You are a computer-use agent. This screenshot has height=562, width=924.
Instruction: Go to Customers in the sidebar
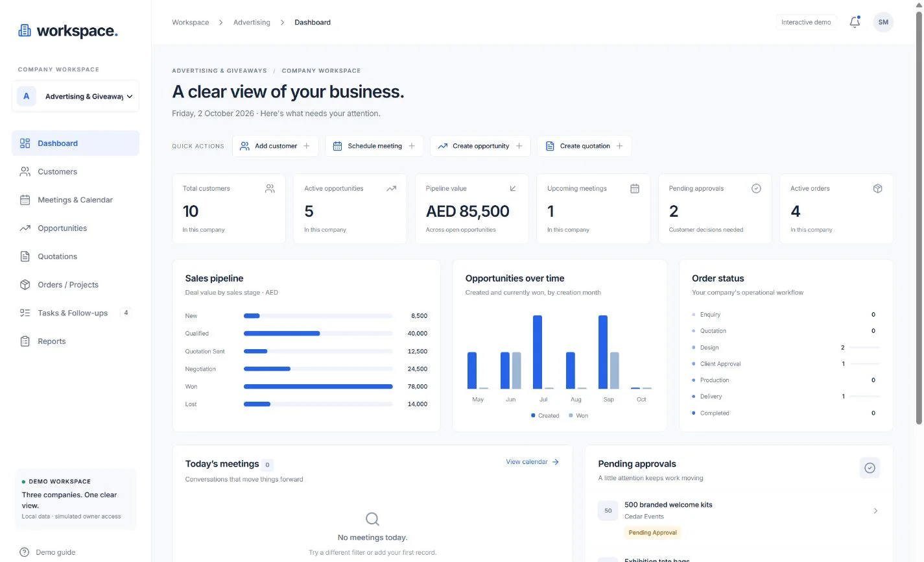[75, 171]
